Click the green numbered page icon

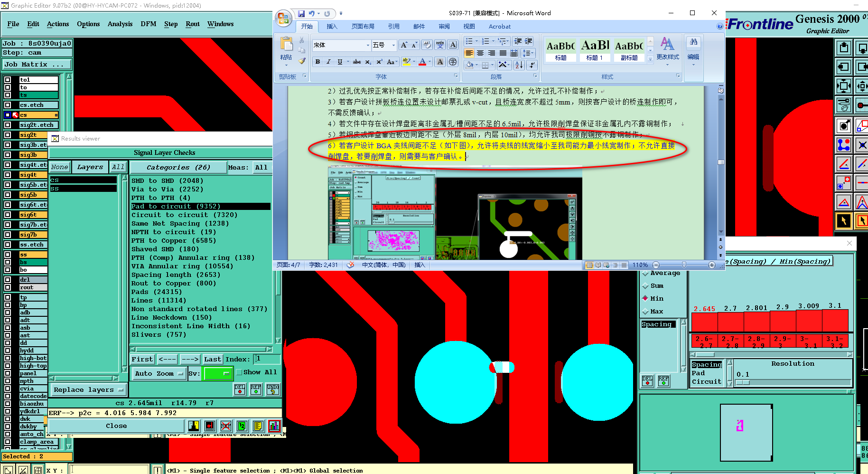(x=242, y=426)
